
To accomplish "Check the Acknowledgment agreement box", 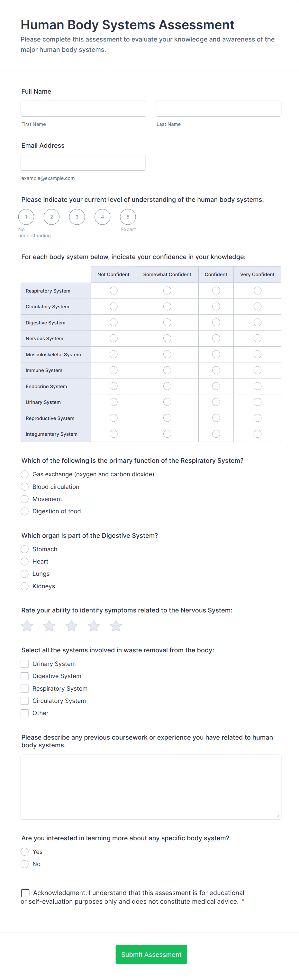I will (25, 893).
